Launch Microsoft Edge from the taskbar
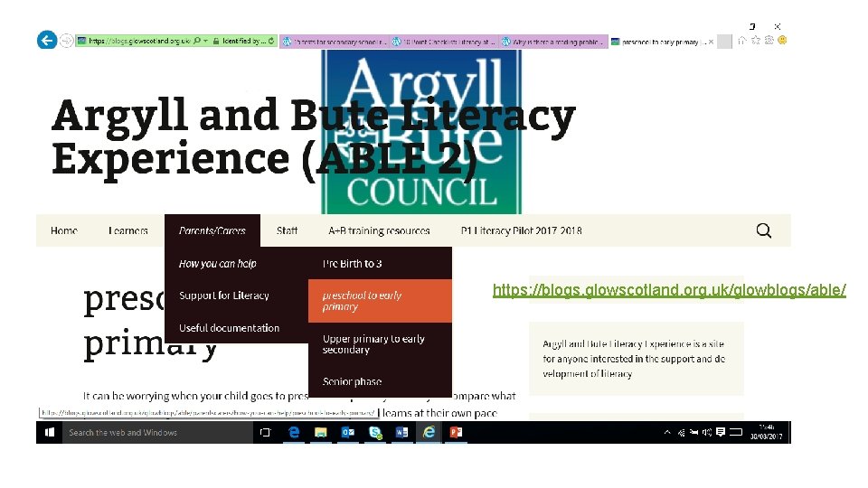Image resolution: width=868 pixels, height=488 pixels. point(293,433)
